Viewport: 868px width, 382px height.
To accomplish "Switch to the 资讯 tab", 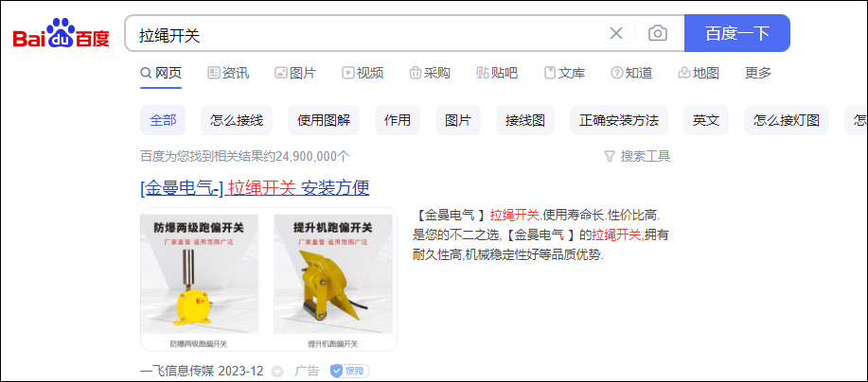I will point(229,73).
